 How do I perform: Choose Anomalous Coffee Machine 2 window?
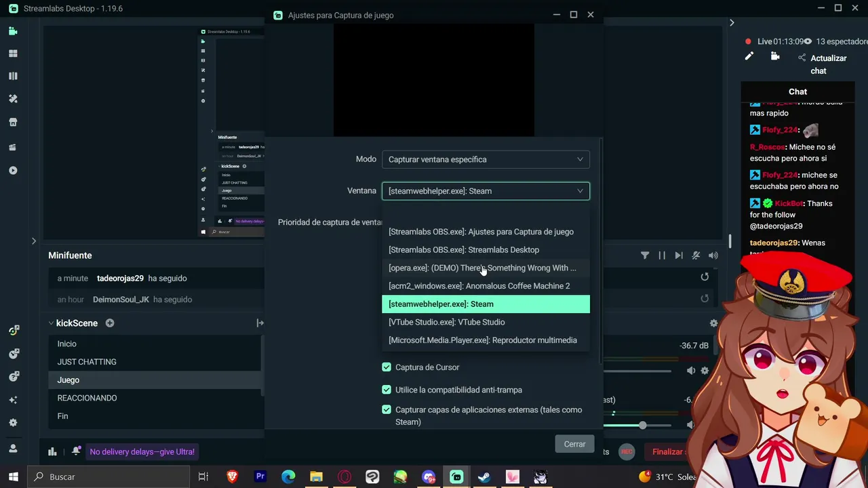coord(486,286)
